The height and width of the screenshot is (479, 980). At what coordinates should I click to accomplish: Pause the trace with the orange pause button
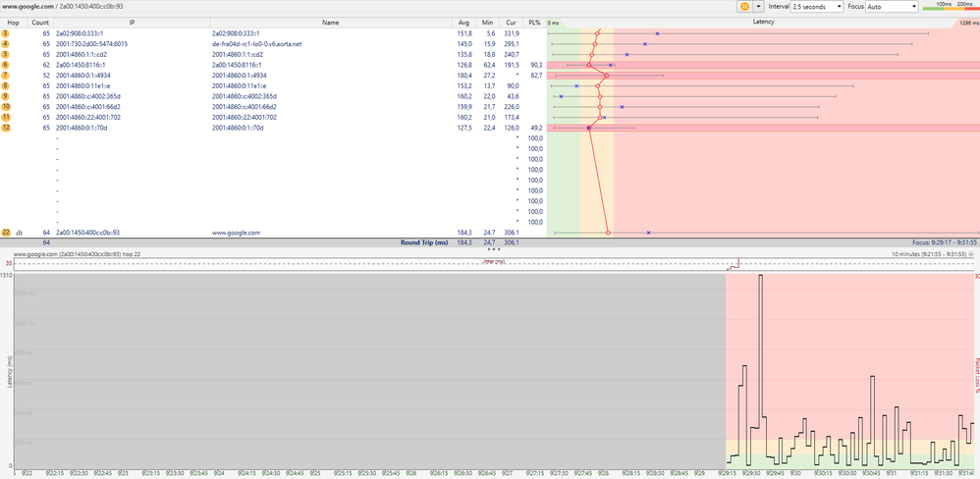click(744, 6)
